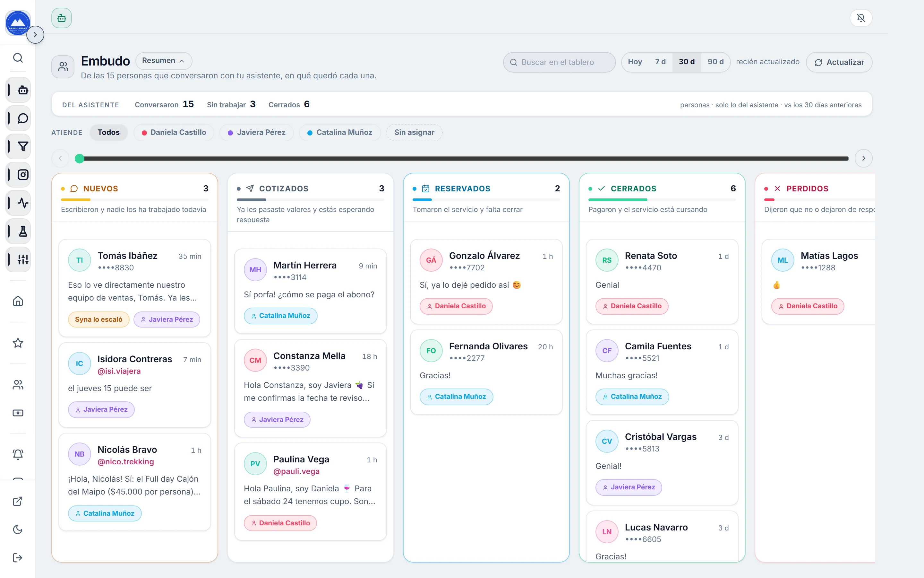
Task: Open the star favorites icon in sidebar
Action: coord(18,343)
